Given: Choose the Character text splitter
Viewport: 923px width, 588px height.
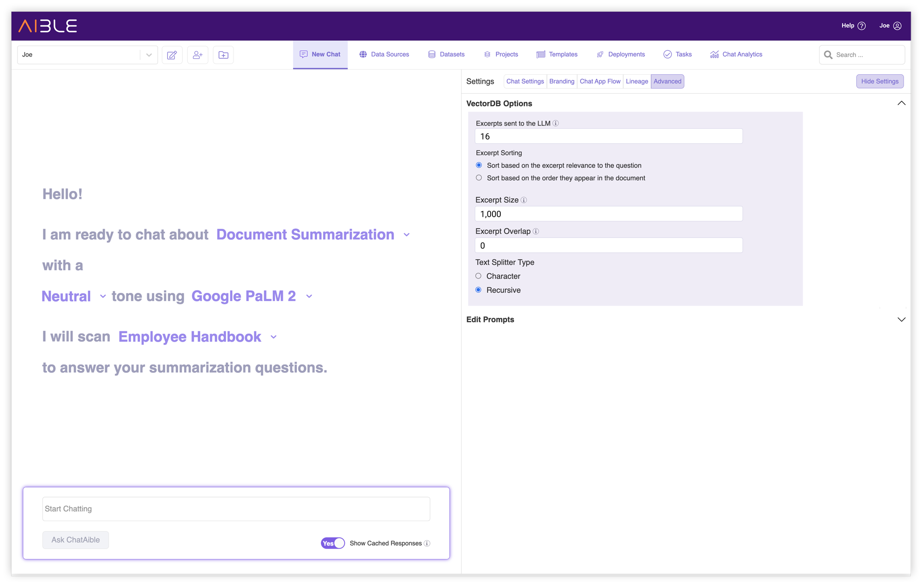Looking at the screenshot, I should click(478, 276).
